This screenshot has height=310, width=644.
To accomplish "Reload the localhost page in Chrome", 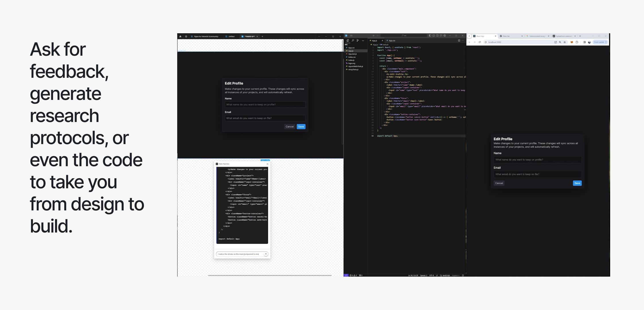I will click(479, 42).
